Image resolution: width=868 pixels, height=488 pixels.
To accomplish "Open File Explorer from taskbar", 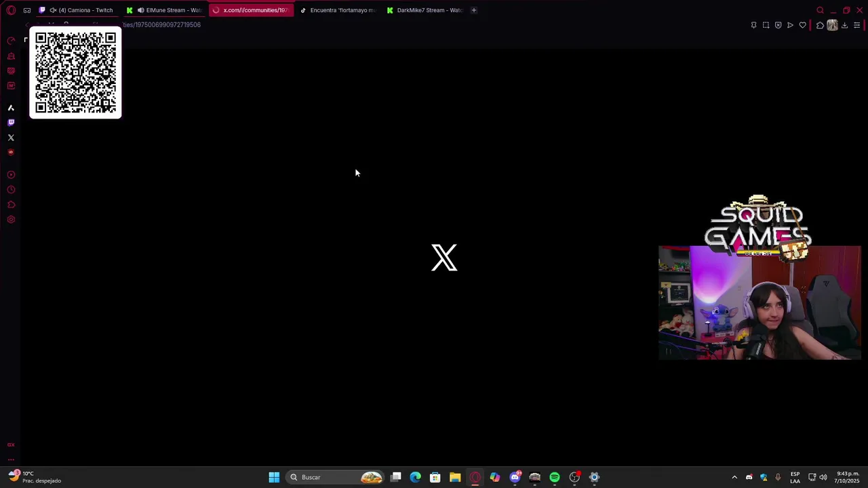I will tap(455, 477).
